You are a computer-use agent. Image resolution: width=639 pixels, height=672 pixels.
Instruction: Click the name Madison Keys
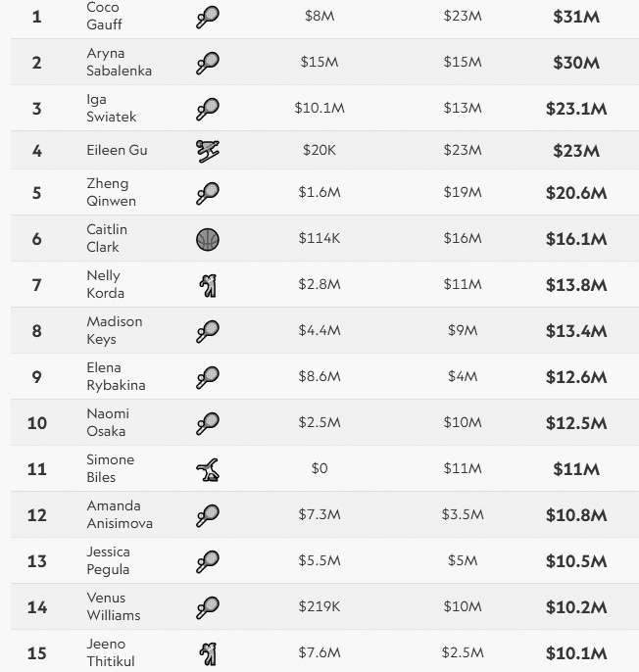(x=114, y=330)
